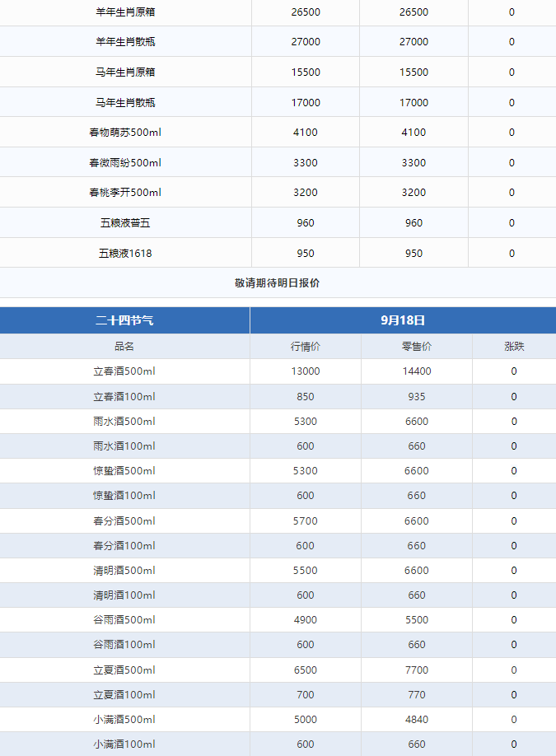Click the 3200 market price of 春桃李开500ml

[x=306, y=193]
